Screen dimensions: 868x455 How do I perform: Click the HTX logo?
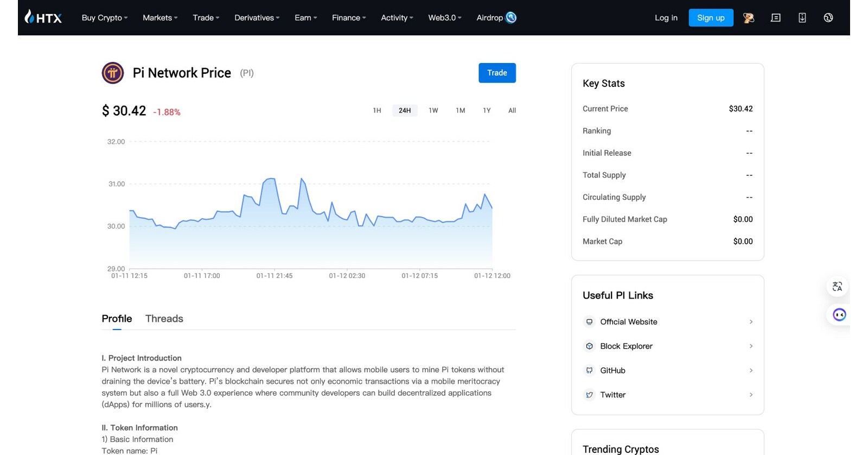pyautogui.click(x=43, y=17)
